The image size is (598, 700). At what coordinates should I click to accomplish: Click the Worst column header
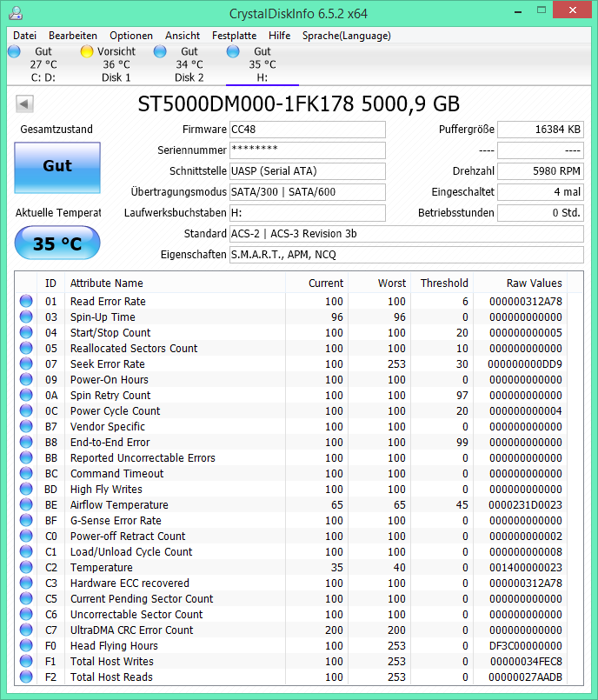(x=379, y=283)
